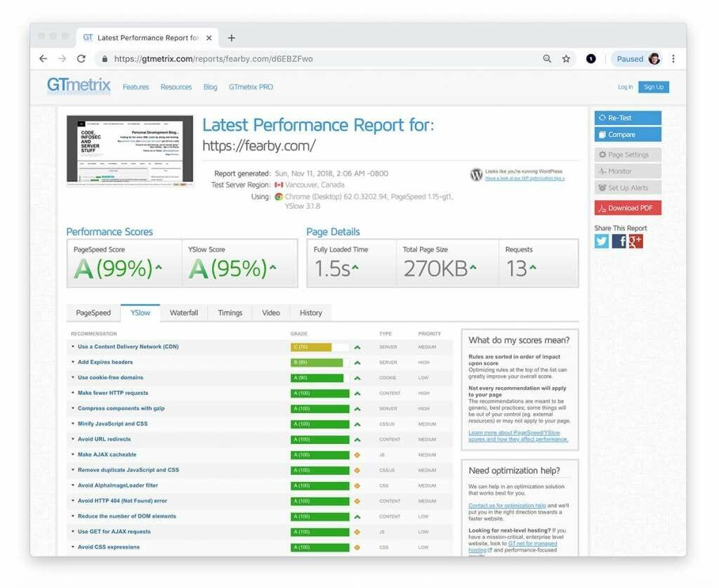Expand the Make fewer HTTP requests row
719x588 pixels.
click(x=112, y=393)
